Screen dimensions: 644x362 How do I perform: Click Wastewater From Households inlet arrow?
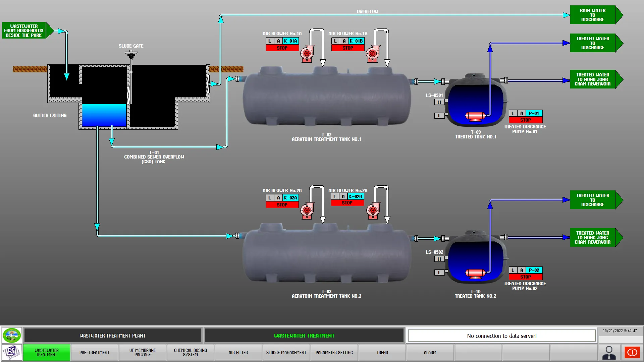click(x=28, y=31)
